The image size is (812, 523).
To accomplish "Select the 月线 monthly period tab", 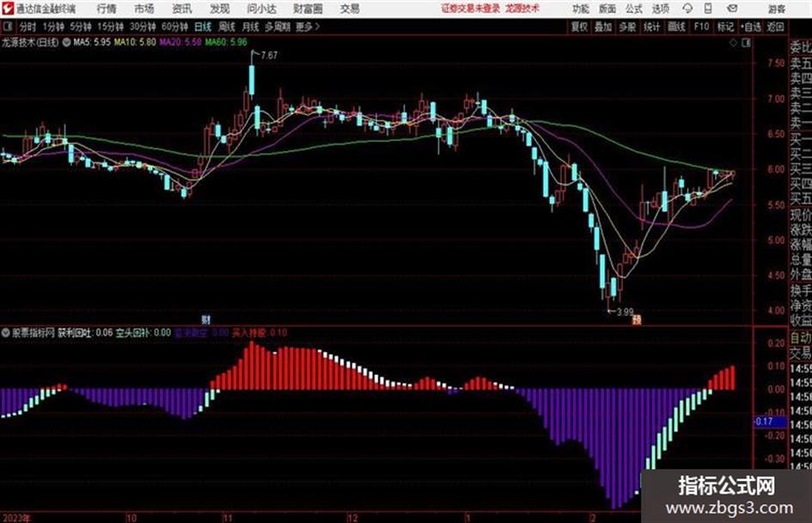I will [x=250, y=27].
